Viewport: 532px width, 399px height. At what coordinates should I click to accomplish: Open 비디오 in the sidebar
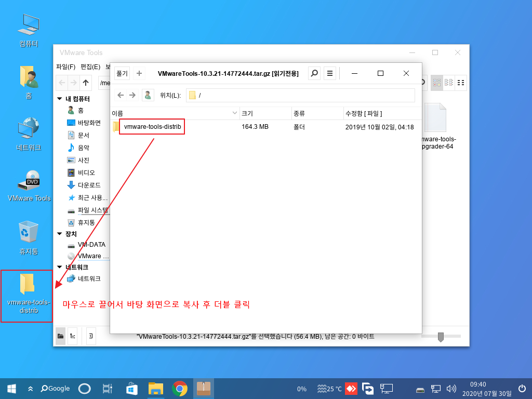(81, 172)
